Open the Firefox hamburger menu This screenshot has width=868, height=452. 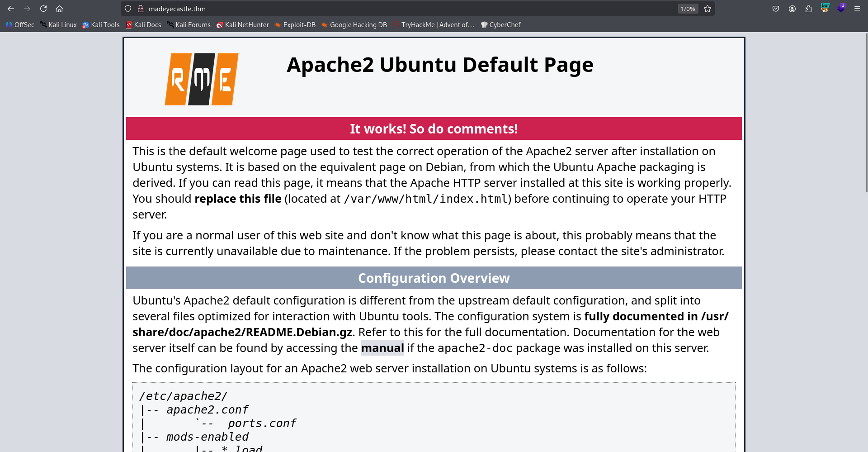click(857, 9)
